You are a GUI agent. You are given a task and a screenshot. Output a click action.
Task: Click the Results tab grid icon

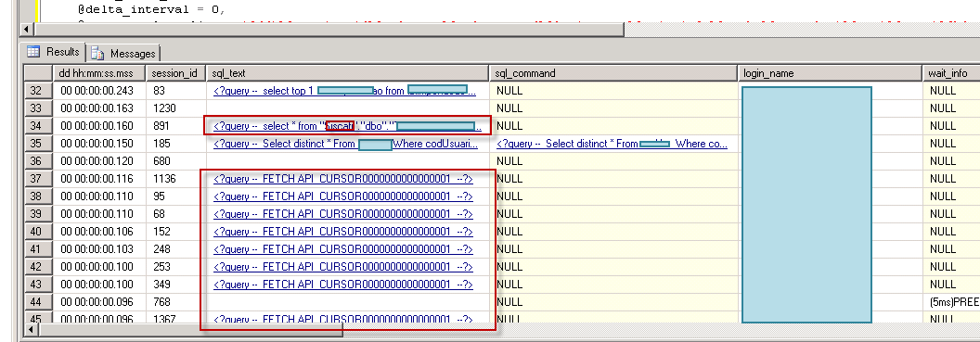[33, 52]
